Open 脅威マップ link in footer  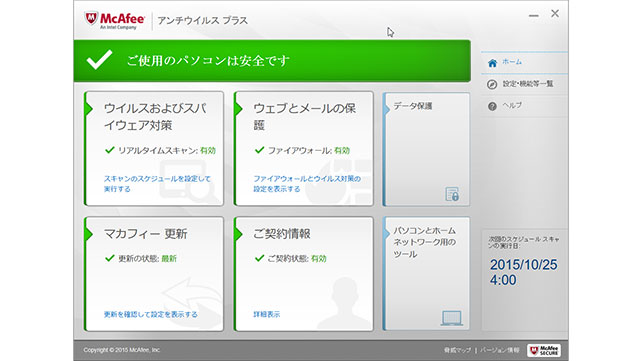[x=457, y=350]
